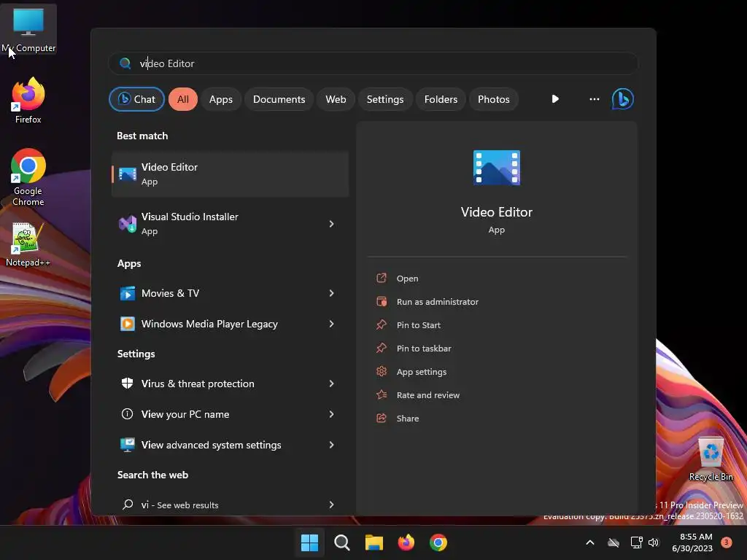This screenshot has width=747, height=560.
Task: Open the My Computer desktop icon
Action: tap(28, 29)
